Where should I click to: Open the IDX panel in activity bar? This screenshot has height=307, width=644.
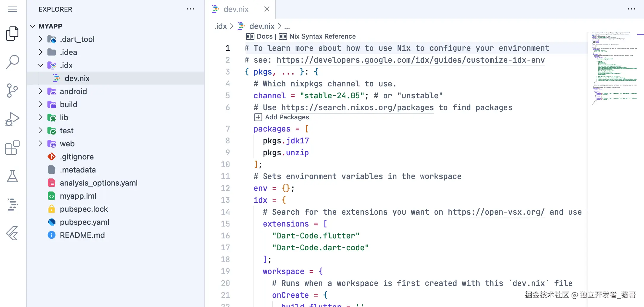point(12,205)
